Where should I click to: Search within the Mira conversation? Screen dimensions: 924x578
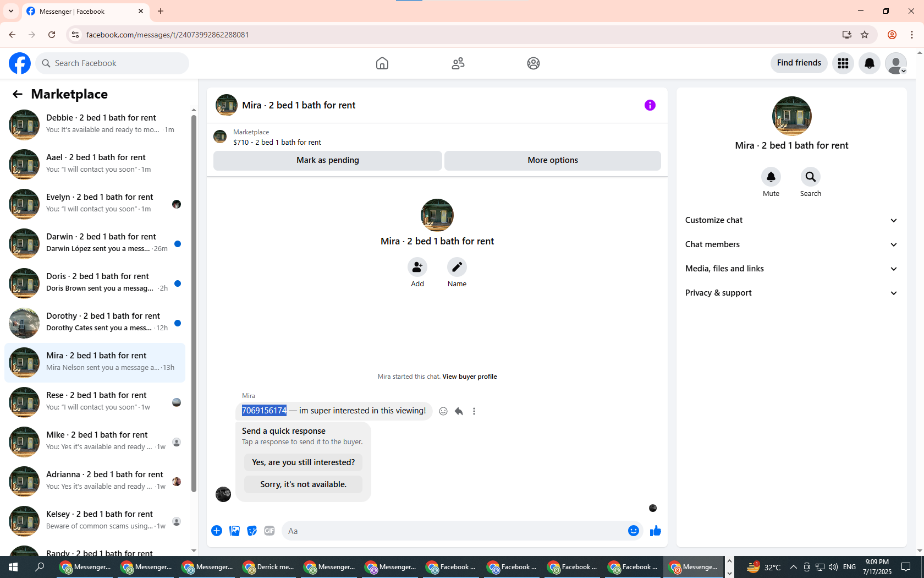point(811,177)
